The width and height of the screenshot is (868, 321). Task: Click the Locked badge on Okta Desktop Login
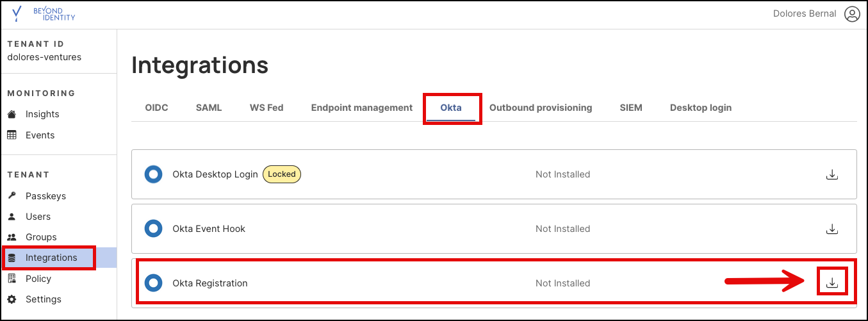(x=282, y=174)
